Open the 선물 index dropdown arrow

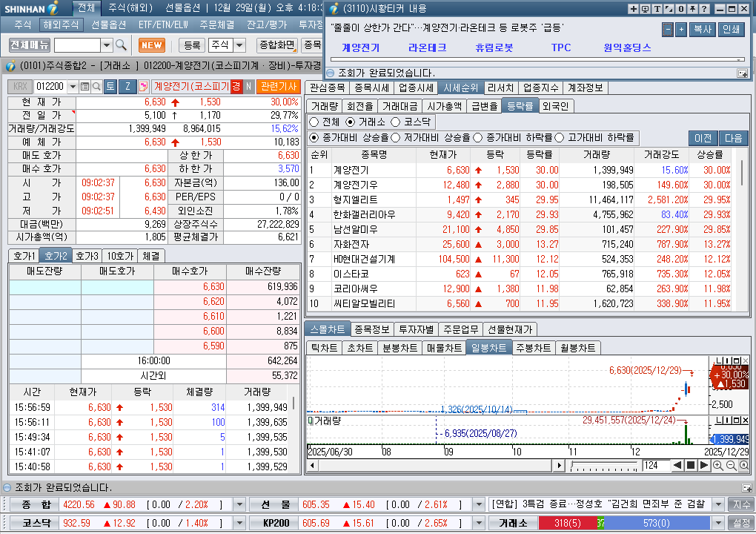point(478,504)
